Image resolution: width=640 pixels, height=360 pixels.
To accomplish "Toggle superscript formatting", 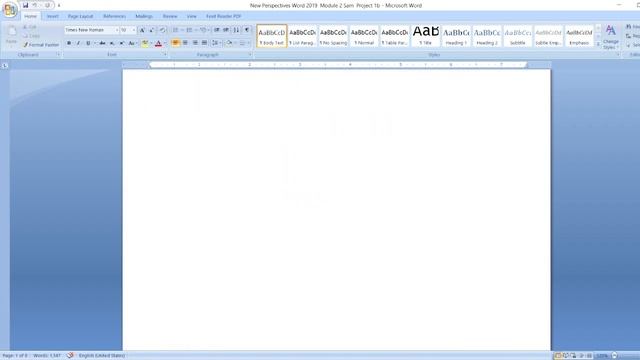I will click(122, 43).
